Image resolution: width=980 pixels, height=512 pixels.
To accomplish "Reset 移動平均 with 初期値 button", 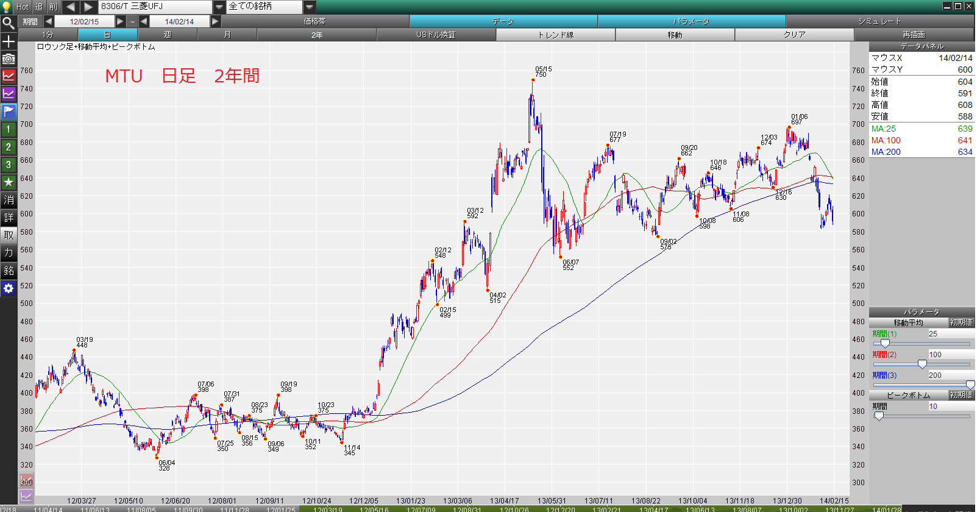I will point(961,322).
